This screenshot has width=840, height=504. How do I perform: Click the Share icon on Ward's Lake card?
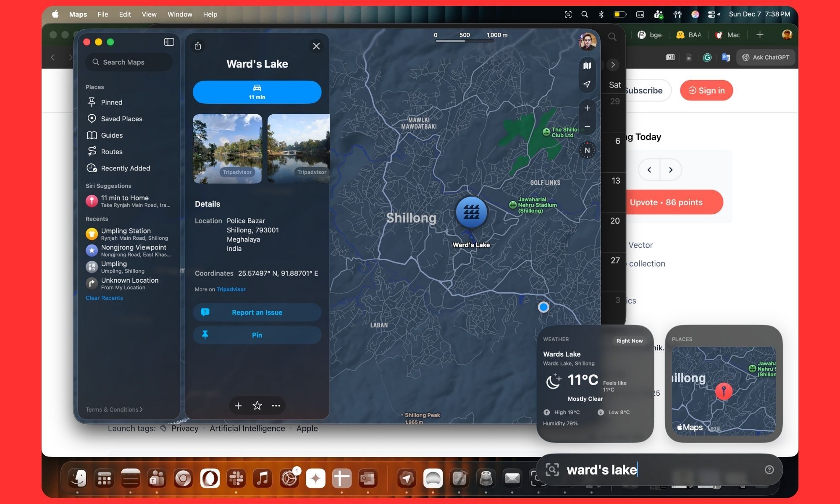[x=198, y=46]
